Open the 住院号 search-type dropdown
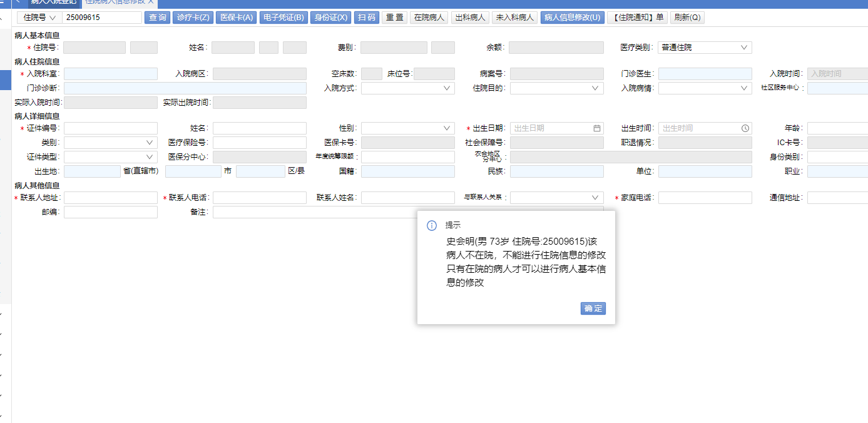Viewport: 868px width, 423px height. coord(39,18)
